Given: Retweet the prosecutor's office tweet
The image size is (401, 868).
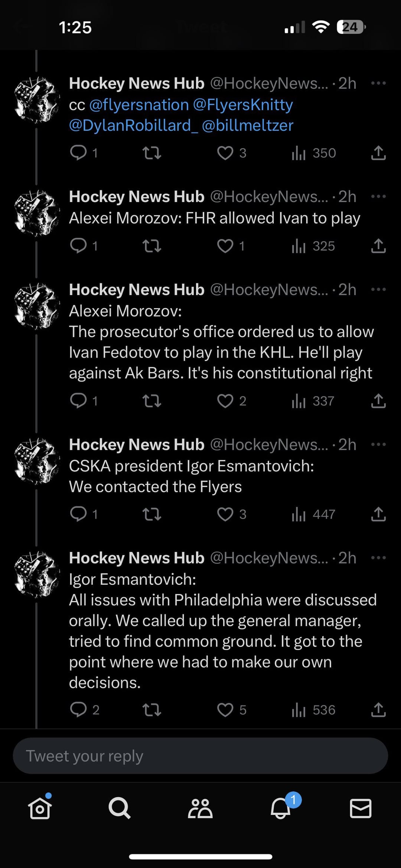Looking at the screenshot, I should point(152,401).
